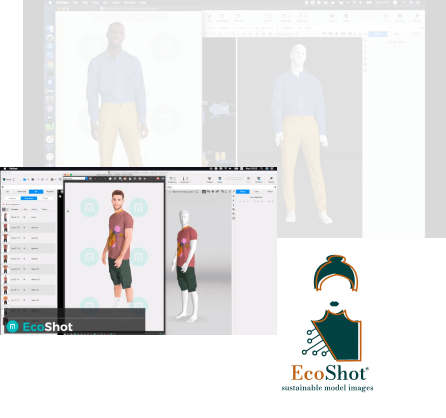Click rightmost tab in left panel tab row
The image size is (446, 418).
pos(50,191)
